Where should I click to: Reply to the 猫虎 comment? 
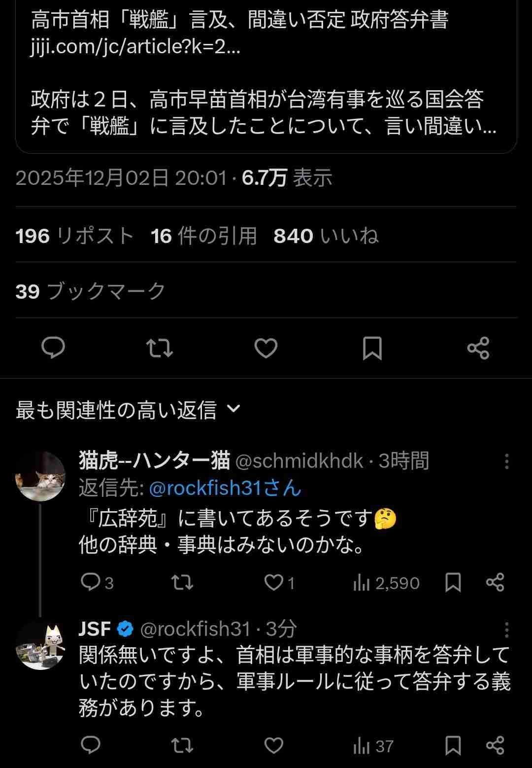tap(91, 583)
